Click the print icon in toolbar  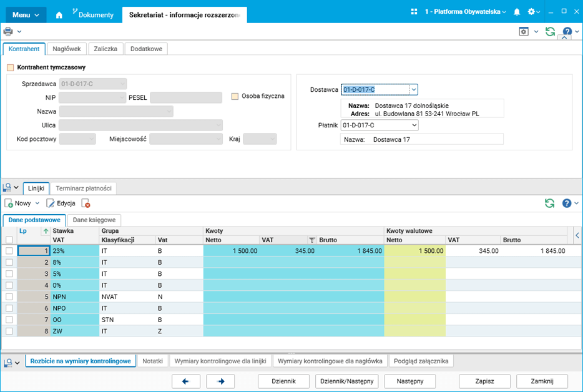point(8,31)
